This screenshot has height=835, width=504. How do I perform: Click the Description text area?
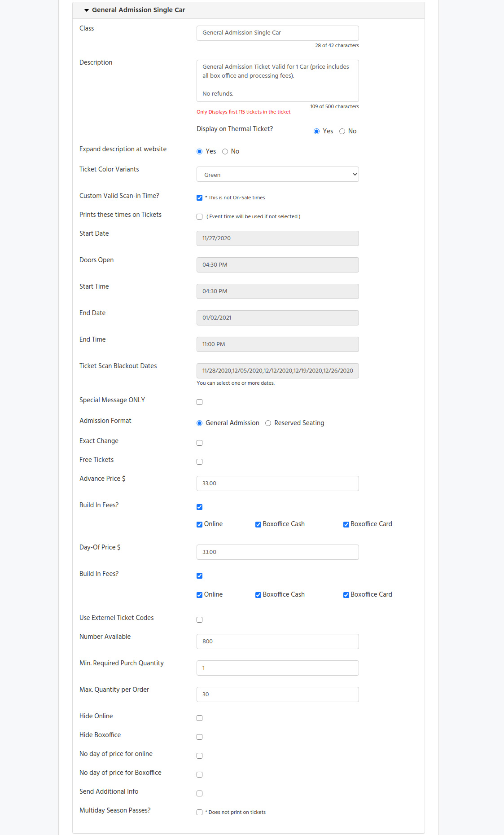277,81
